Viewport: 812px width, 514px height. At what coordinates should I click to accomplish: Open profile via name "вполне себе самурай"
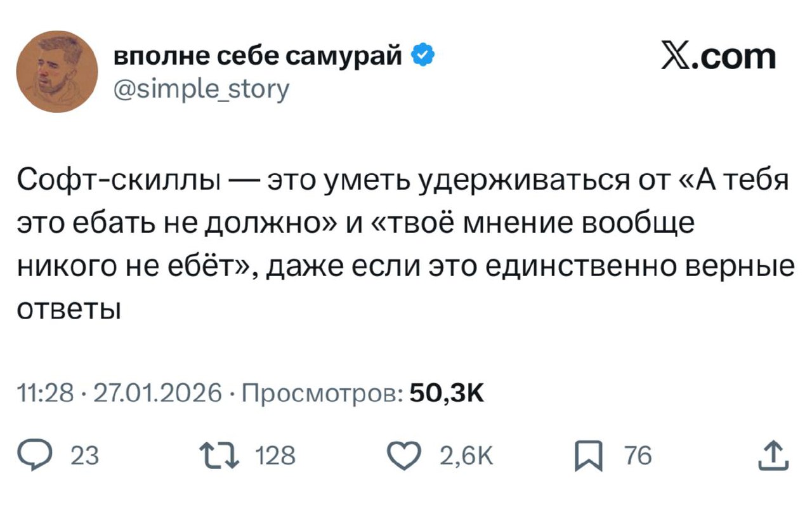(x=258, y=58)
